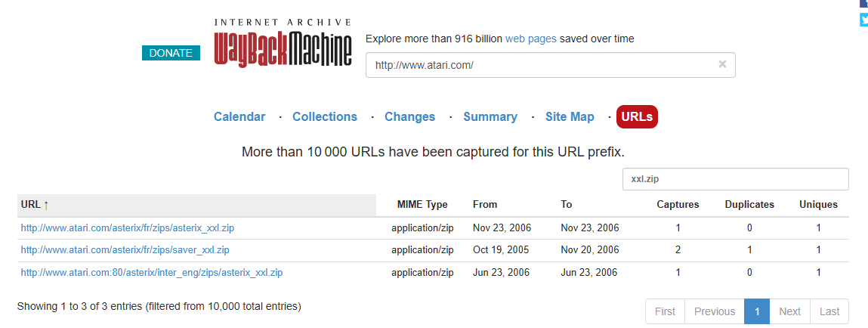Image resolution: width=868 pixels, height=328 pixels.
Task: Open the Twitter share icon
Action: 863,20
